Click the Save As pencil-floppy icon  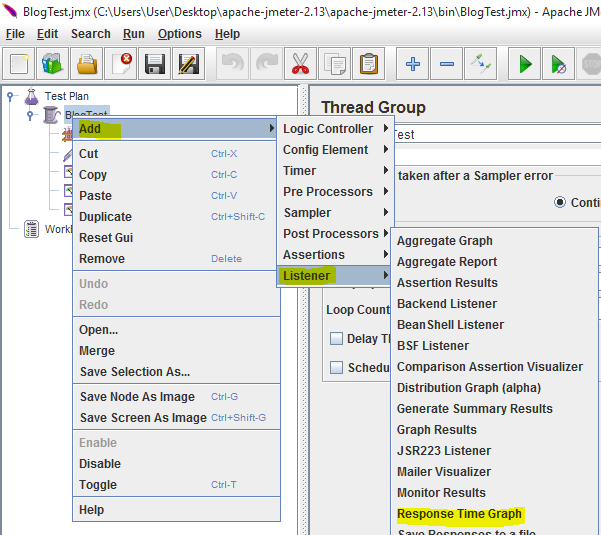(189, 64)
